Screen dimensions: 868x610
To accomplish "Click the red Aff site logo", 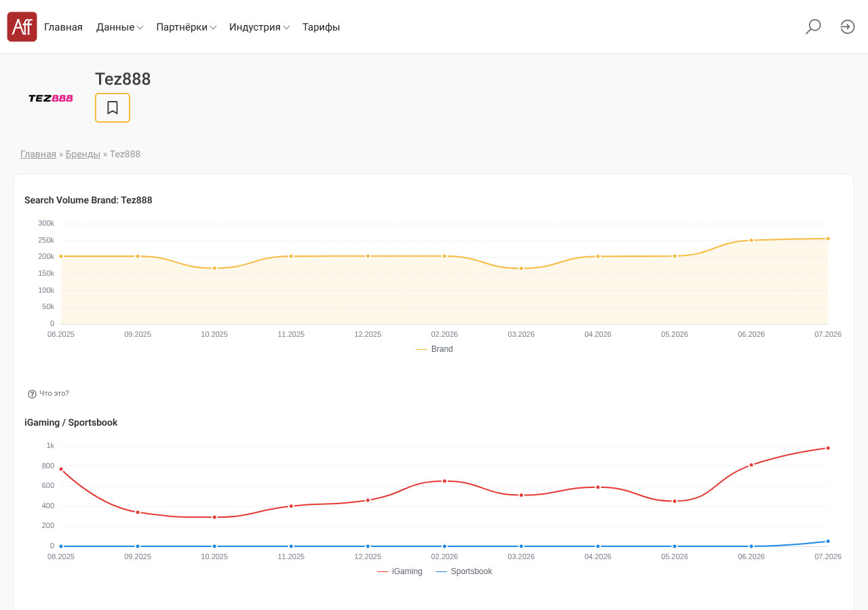I will click(x=22, y=27).
